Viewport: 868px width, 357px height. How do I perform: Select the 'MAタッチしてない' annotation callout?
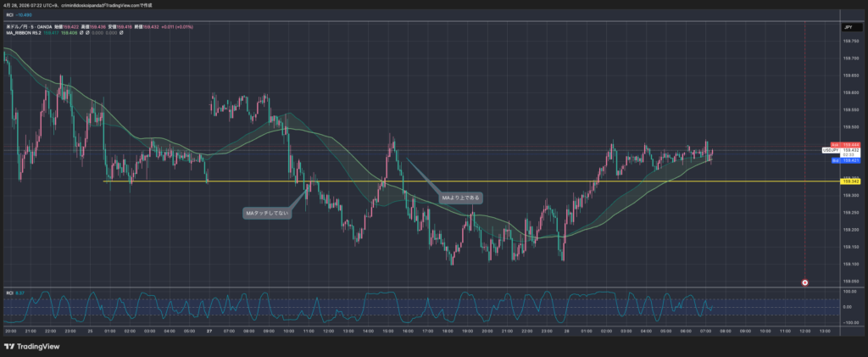(268, 213)
